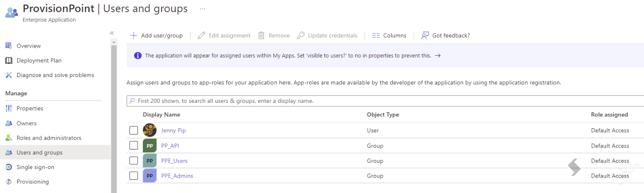
Task: Click Remove button in toolbar
Action: click(274, 35)
